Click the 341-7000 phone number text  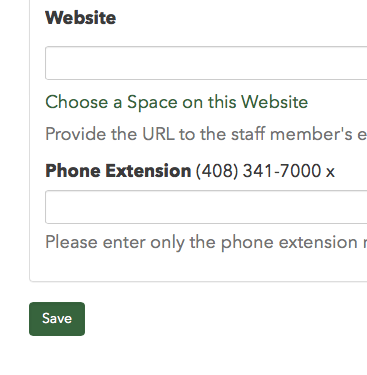[282, 171]
